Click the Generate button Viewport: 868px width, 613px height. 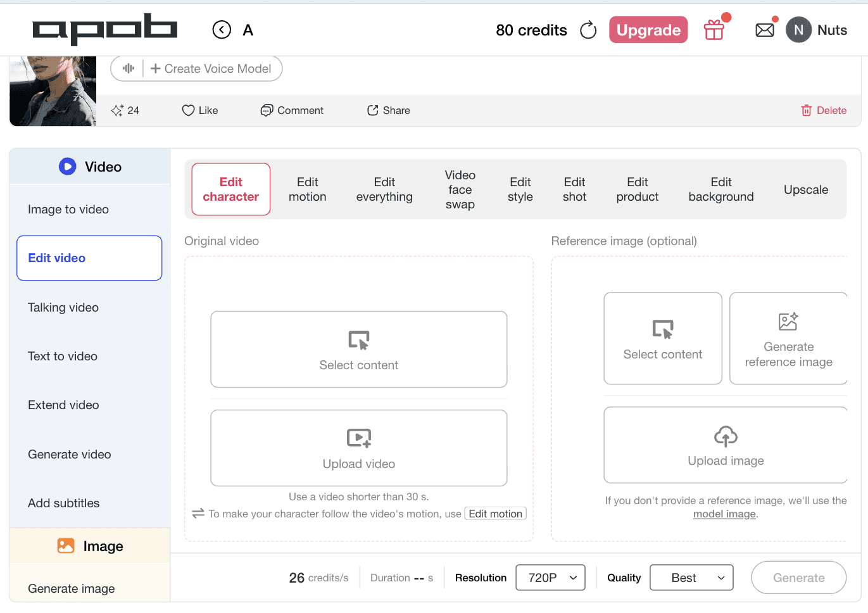coord(798,578)
